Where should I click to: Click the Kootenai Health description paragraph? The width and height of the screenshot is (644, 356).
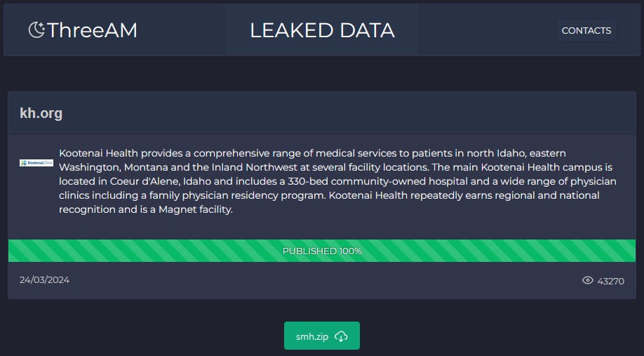tap(337, 181)
